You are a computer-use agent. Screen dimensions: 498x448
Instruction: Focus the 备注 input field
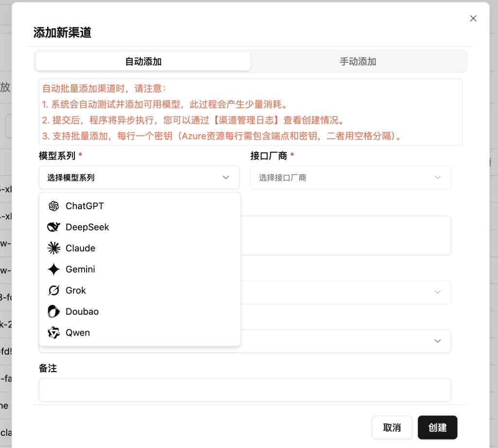point(245,390)
